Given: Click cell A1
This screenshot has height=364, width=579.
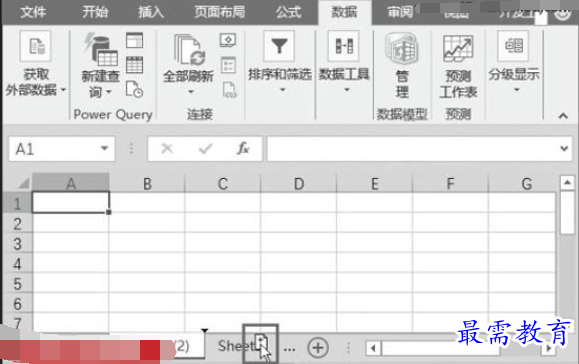Looking at the screenshot, I should click(71, 202).
